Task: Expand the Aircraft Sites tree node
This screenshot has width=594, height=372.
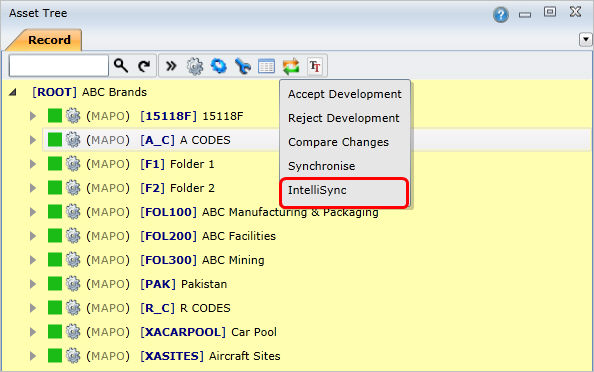Action: click(33, 356)
